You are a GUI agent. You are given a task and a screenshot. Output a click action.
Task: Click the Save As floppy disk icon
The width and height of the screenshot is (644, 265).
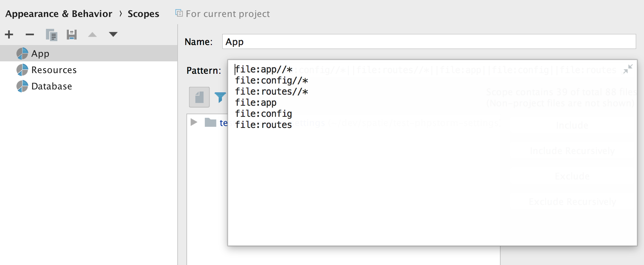click(71, 35)
